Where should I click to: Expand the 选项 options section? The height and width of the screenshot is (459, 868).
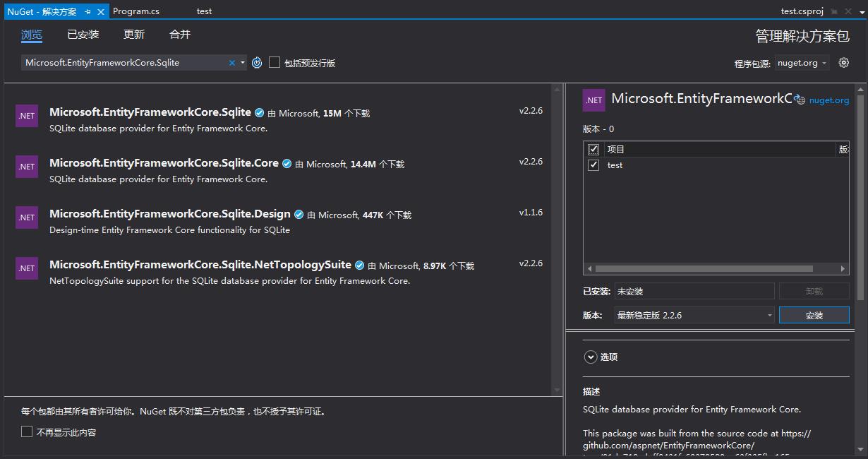591,357
